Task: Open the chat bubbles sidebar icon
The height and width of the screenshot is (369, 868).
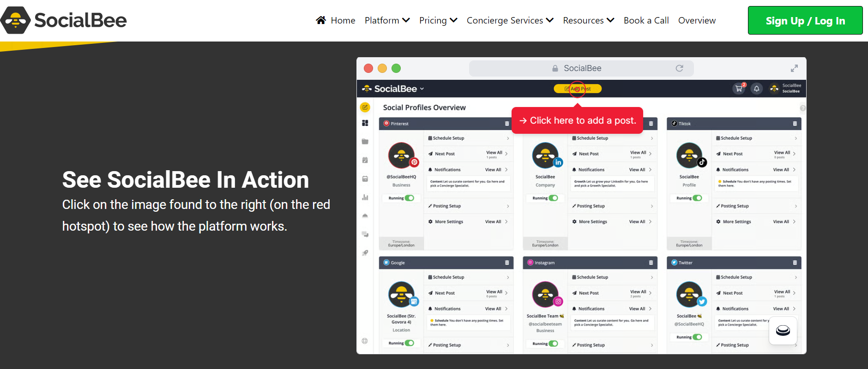Action: (365, 234)
